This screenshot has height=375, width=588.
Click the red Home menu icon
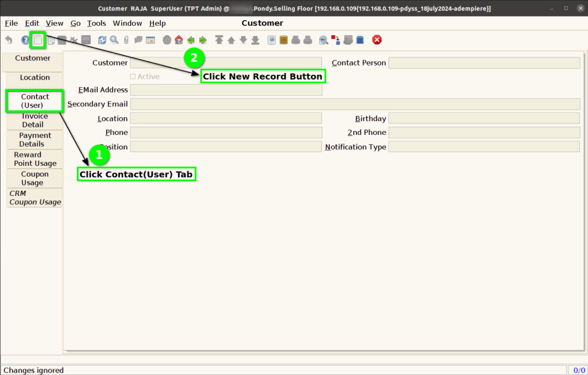point(179,40)
